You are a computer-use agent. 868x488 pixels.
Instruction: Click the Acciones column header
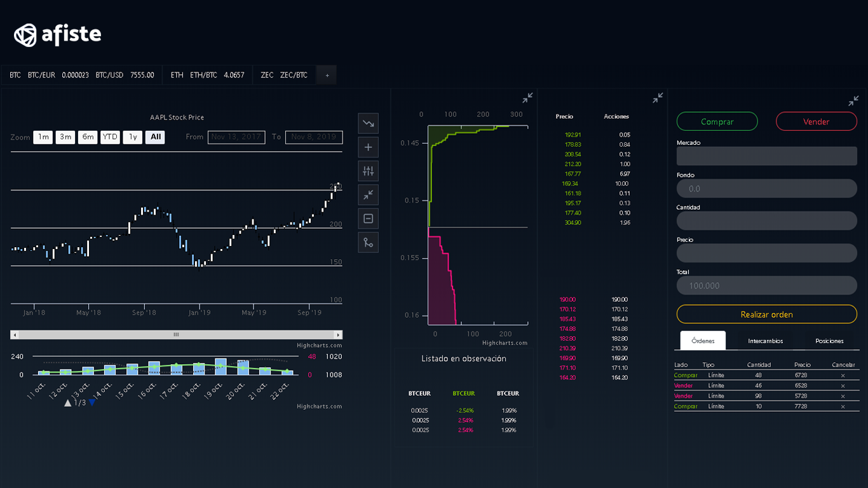coord(616,117)
